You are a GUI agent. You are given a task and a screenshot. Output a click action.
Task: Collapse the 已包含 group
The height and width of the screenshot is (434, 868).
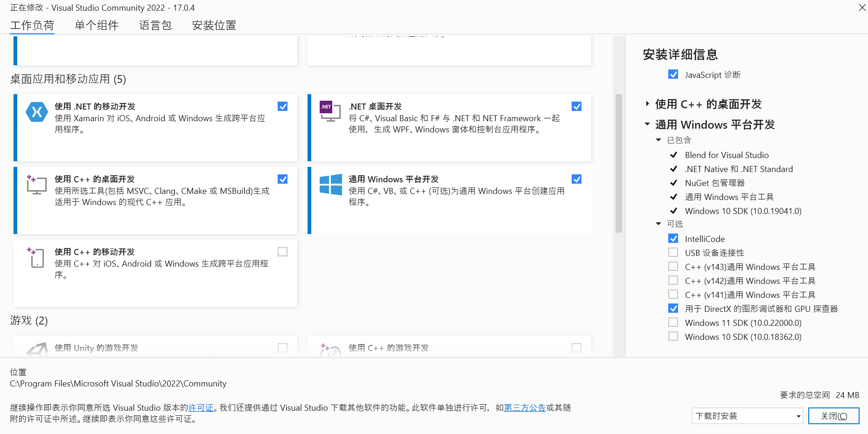[658, 140]
